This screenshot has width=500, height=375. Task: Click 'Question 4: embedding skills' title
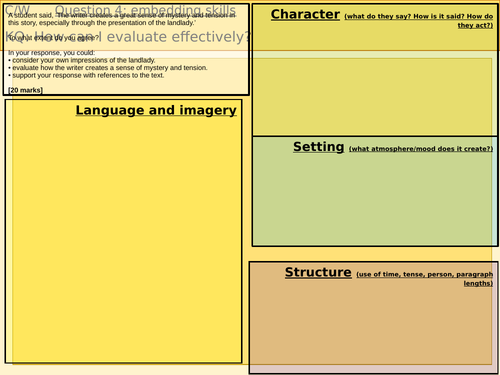145,11
